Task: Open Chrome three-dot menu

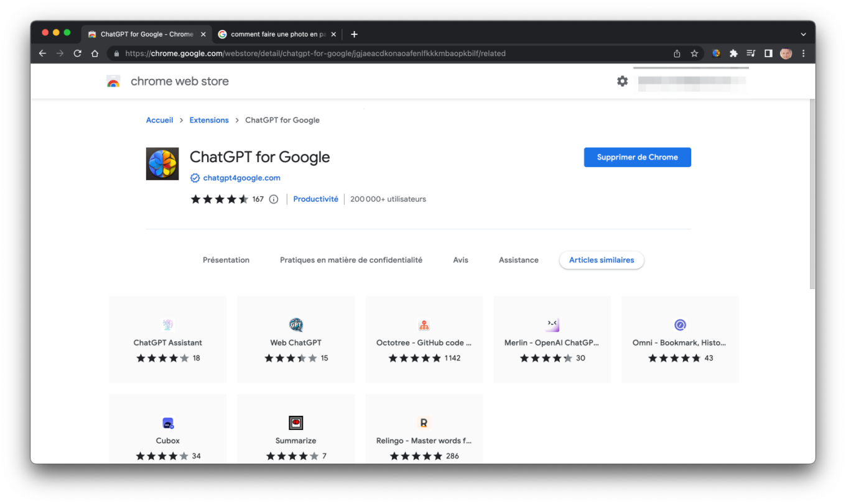Action: [803, 53]
